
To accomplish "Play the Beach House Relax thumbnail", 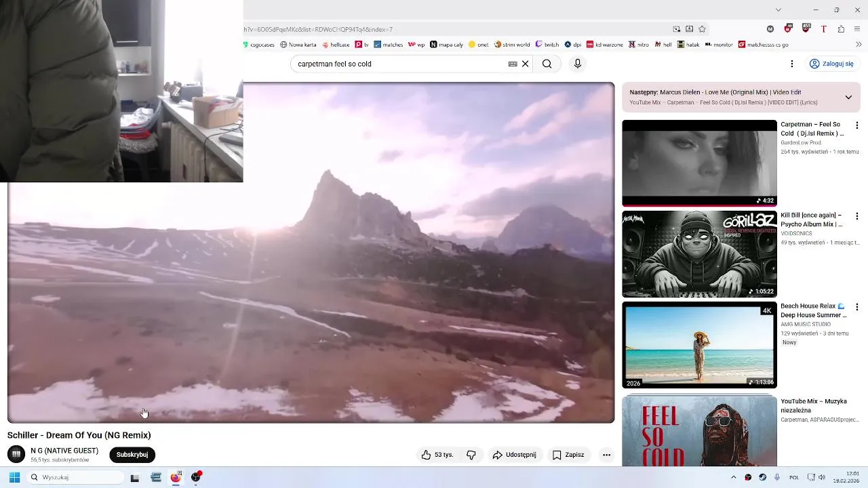I will pos(699,345).
